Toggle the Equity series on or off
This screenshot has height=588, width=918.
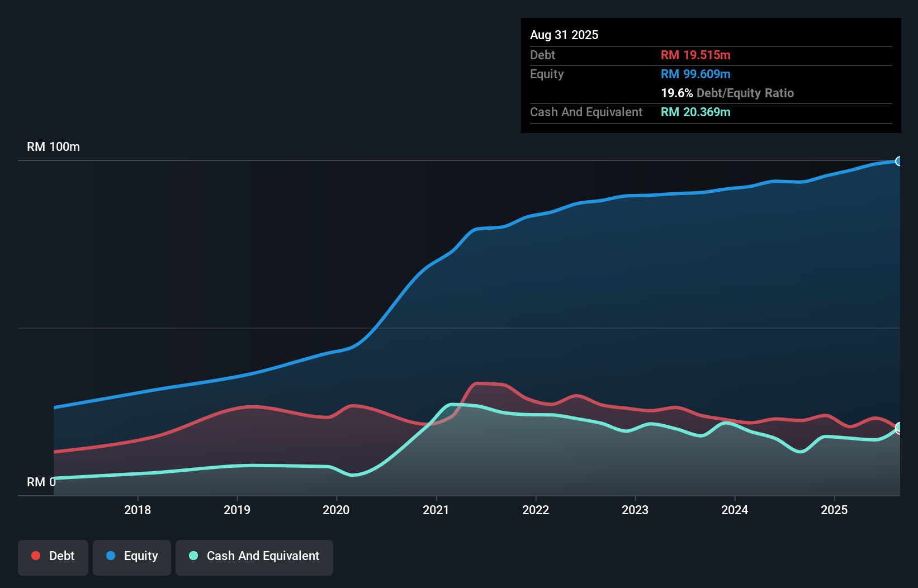click(x=131, y=556)
